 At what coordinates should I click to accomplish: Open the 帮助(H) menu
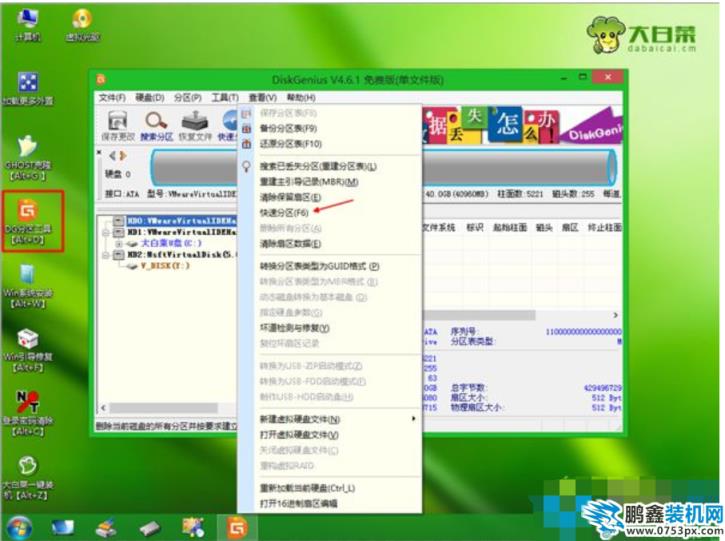tap(301, 98)
